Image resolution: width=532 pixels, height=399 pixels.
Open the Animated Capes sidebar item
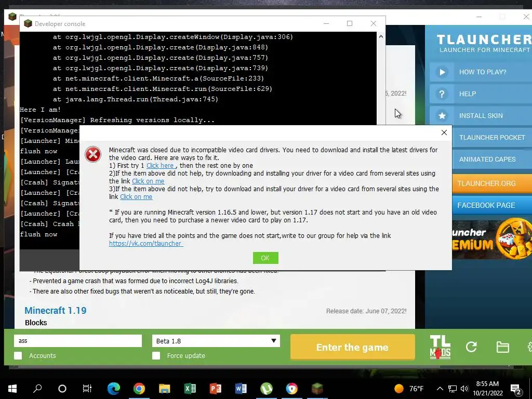pos(492,159)
